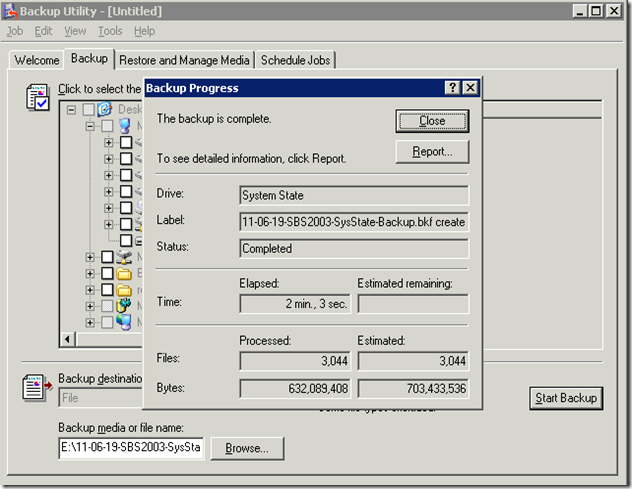The height and width of the screenshot is (489, 632).
Task: Click the tree's left scroll arrow
Action: pos(67,339)
